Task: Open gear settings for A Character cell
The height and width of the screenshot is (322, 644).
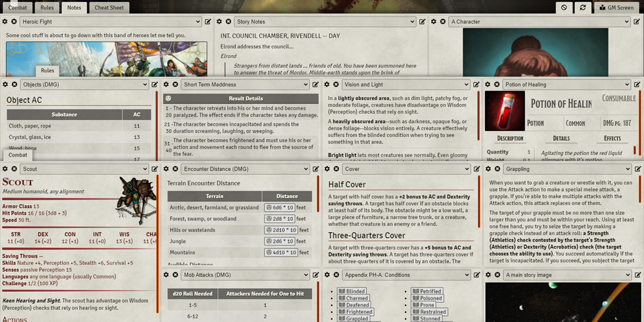Action: (435, 22)
